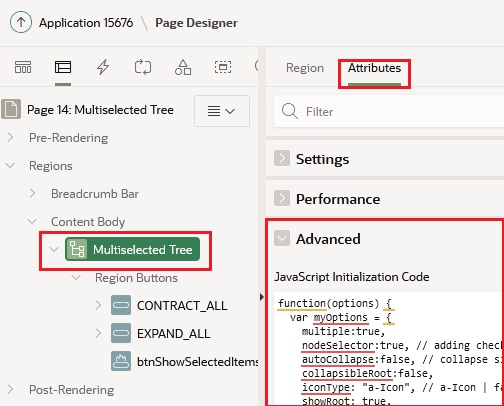Click the 'collapsibleRoot:false' code line
Viewport: 504px width, 406px height.
(367, 373)
